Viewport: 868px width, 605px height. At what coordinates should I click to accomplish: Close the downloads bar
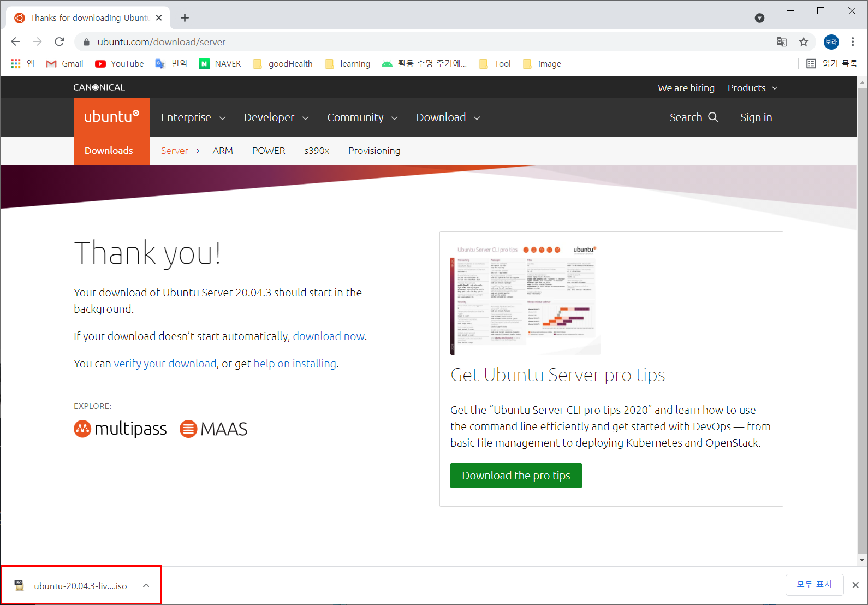click(855, 585)
